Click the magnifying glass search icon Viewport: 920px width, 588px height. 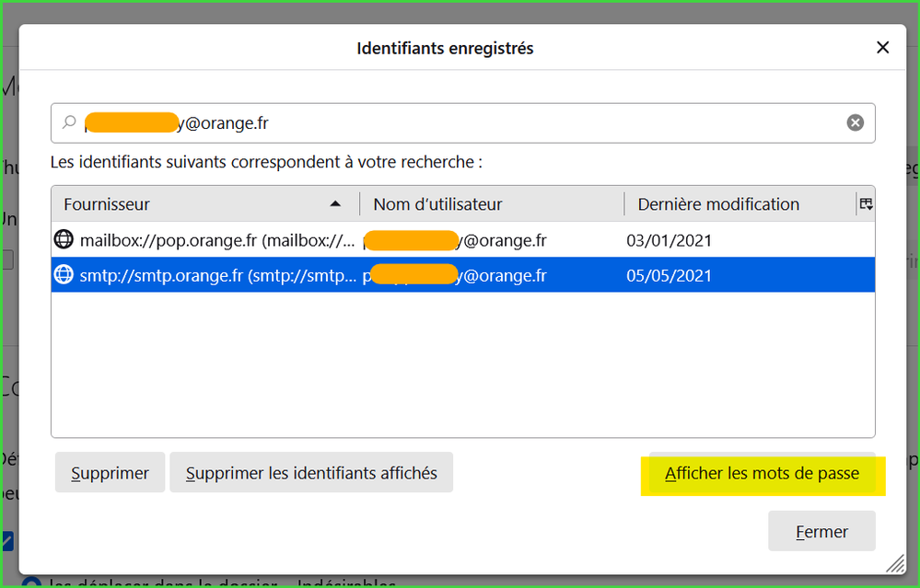[x=69, y=122]
